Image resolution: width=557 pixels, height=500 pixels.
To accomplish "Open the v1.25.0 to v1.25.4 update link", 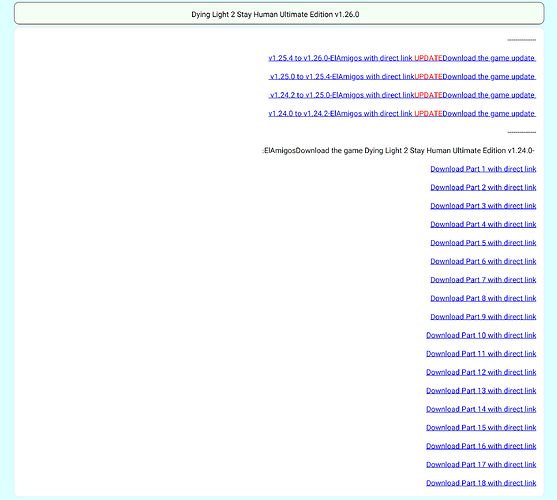I will pos(402,77).
